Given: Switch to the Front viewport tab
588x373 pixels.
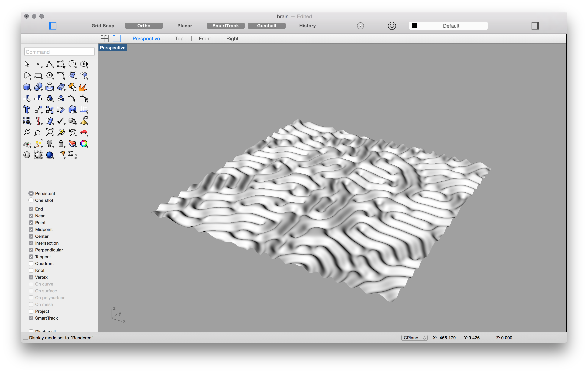Looking at the screenshot, I should pos(205,39).
